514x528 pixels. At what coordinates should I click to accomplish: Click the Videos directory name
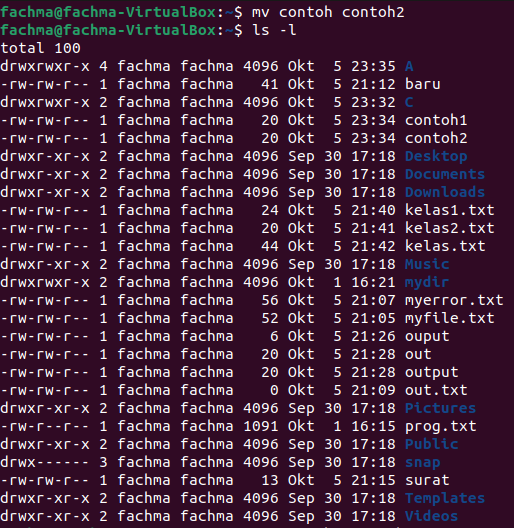pos(431,516)
